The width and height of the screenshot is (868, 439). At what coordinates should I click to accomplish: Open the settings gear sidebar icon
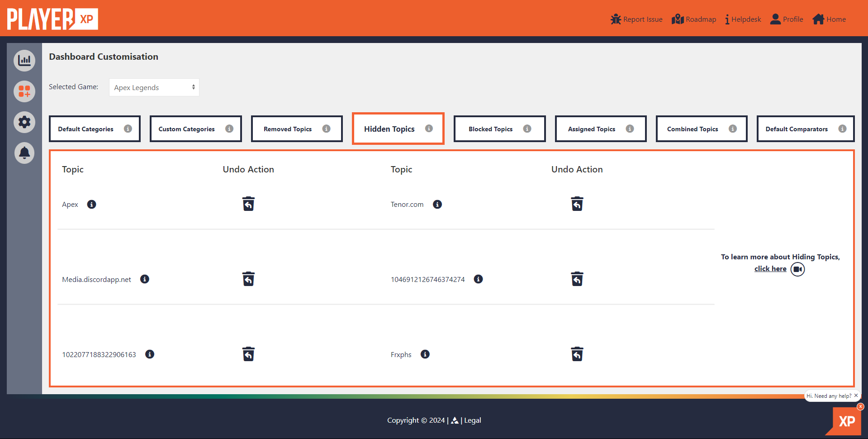point(24,122)
